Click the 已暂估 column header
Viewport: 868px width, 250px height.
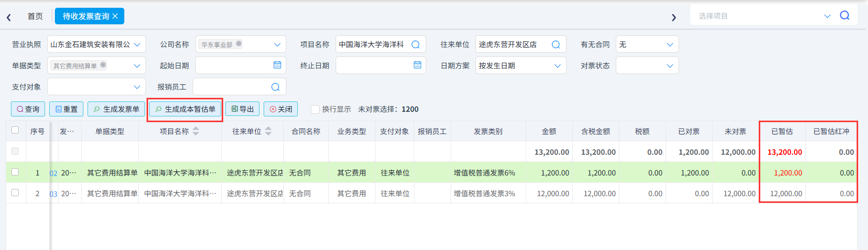click(782, 131)
